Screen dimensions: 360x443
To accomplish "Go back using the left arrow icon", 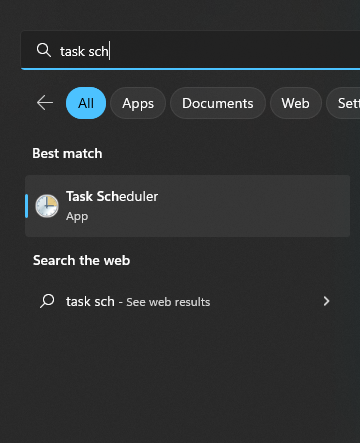I will tap(45, 103).
